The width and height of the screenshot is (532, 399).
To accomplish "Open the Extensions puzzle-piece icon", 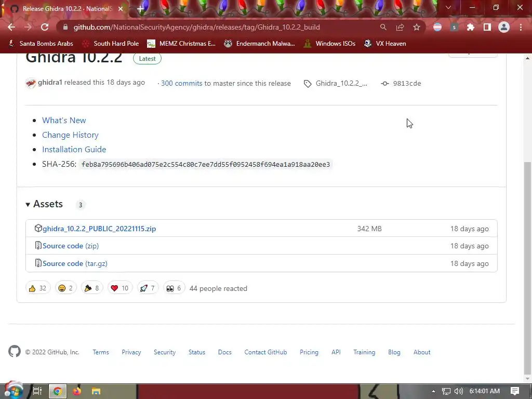I will point(471,27).
